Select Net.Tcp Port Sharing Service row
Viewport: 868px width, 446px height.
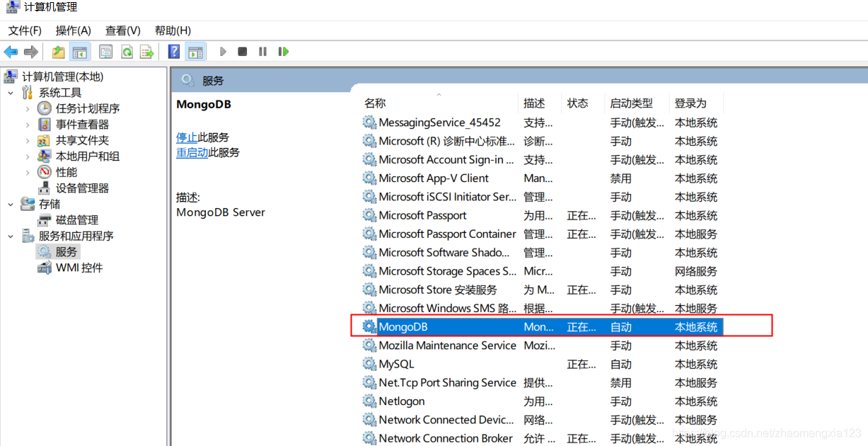543,383
